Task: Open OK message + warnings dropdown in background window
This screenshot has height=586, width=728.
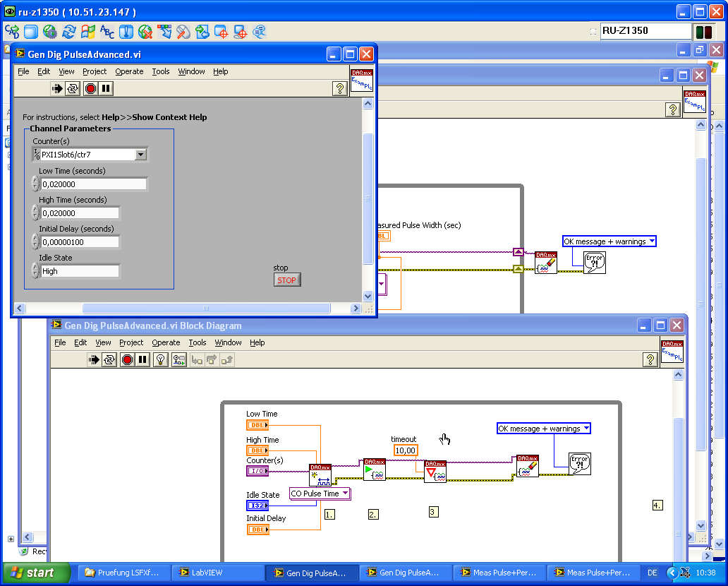Action: [652, 241]
